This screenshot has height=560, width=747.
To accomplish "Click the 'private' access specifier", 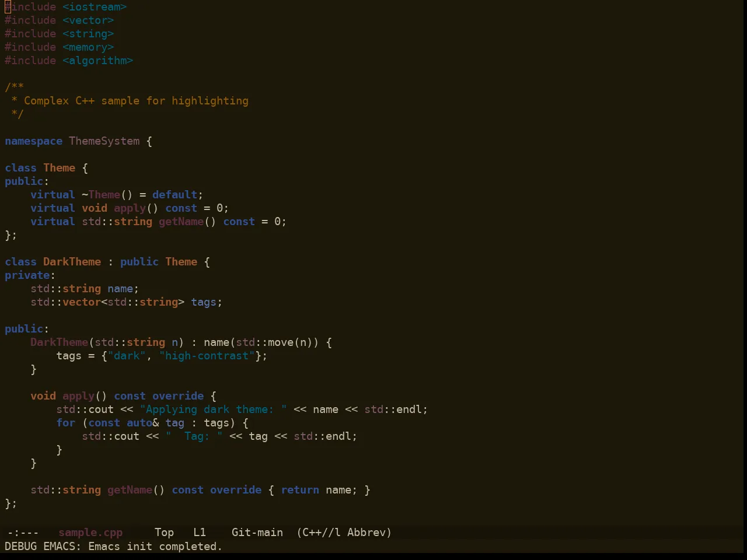I will (27, 275).
